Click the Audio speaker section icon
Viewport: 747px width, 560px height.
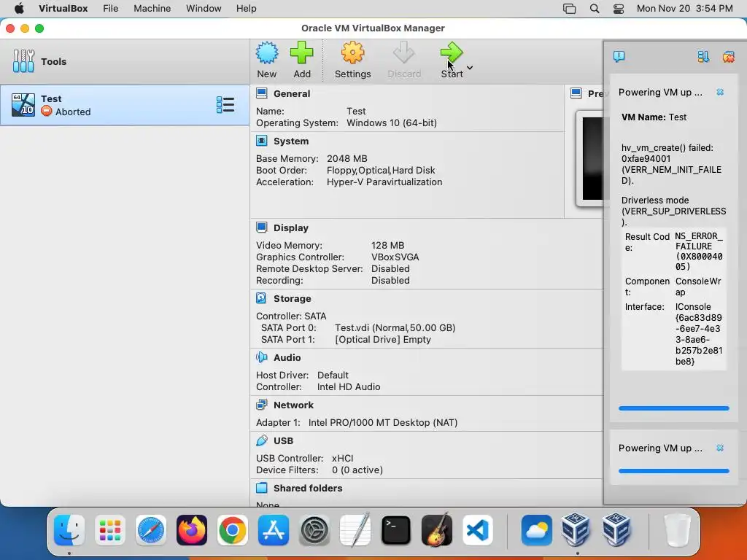pyautogui.click(x=262, y=357)
